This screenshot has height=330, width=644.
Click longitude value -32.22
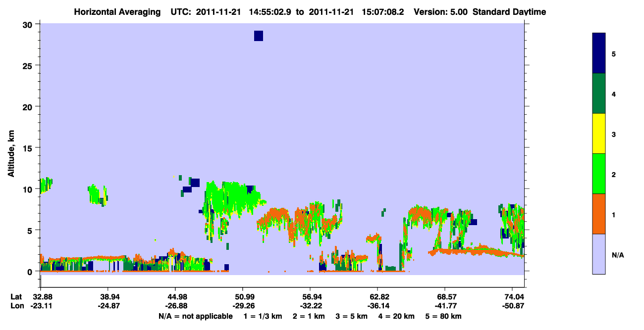coord(310,306)
